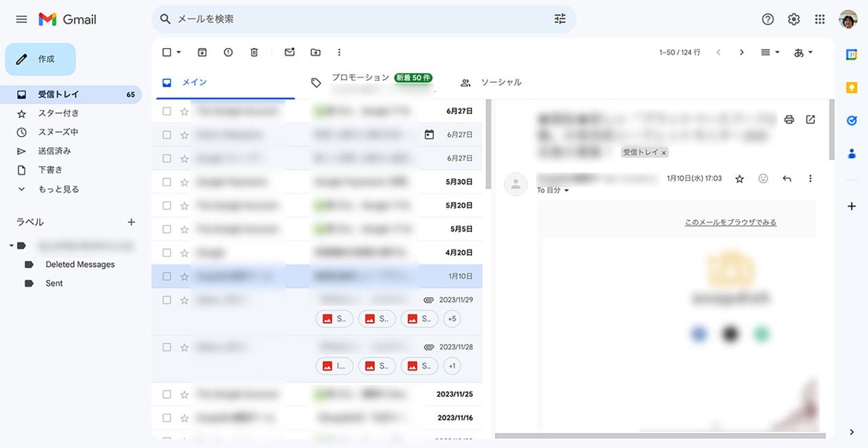
Task: Open the input tools language dropdown
Action: (x=803, y=52)
